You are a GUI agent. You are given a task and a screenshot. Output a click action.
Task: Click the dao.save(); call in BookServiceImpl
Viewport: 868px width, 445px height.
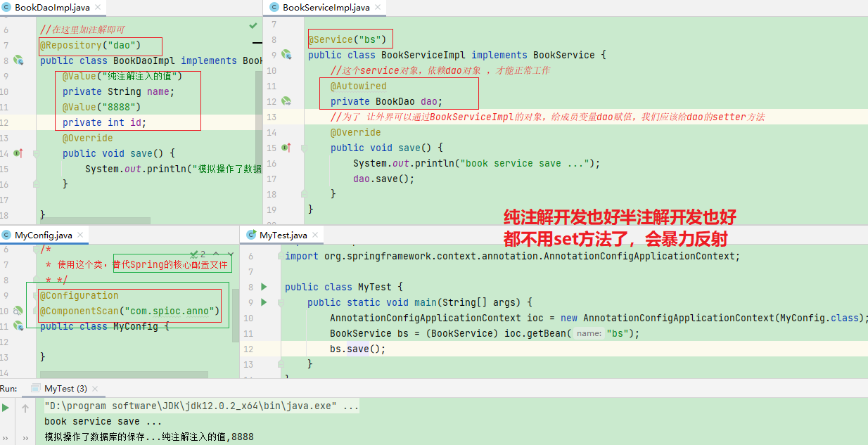tap(384, 179)
